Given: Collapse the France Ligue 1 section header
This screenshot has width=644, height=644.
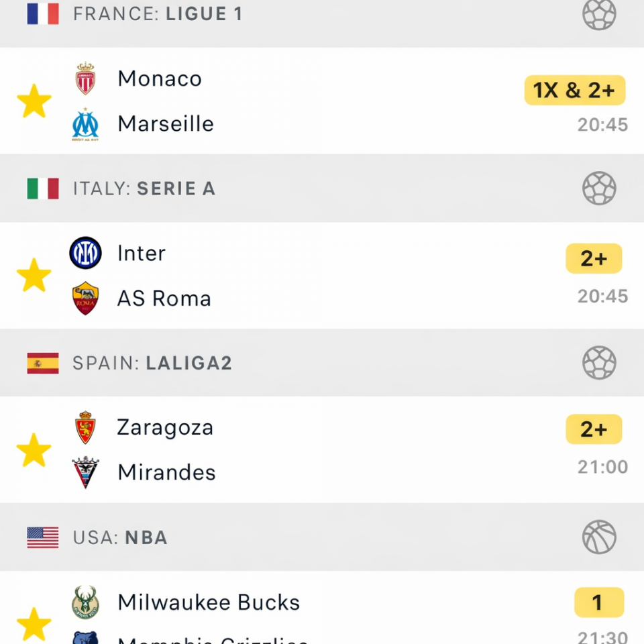Looking at the screenshot, I should pos(158,14).
